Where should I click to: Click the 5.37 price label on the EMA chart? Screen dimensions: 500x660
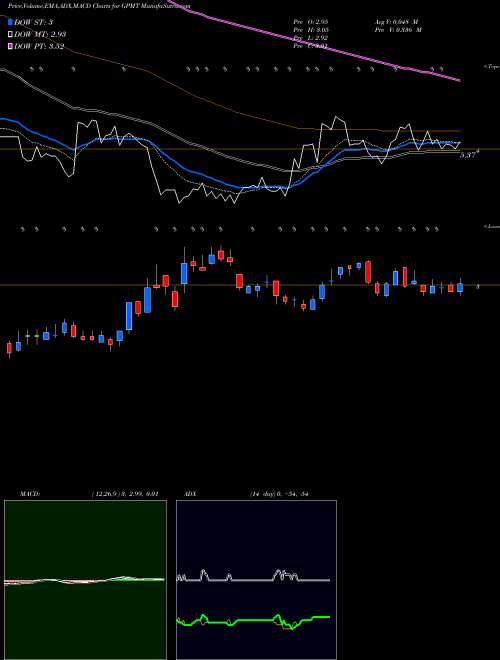(468, 155)
